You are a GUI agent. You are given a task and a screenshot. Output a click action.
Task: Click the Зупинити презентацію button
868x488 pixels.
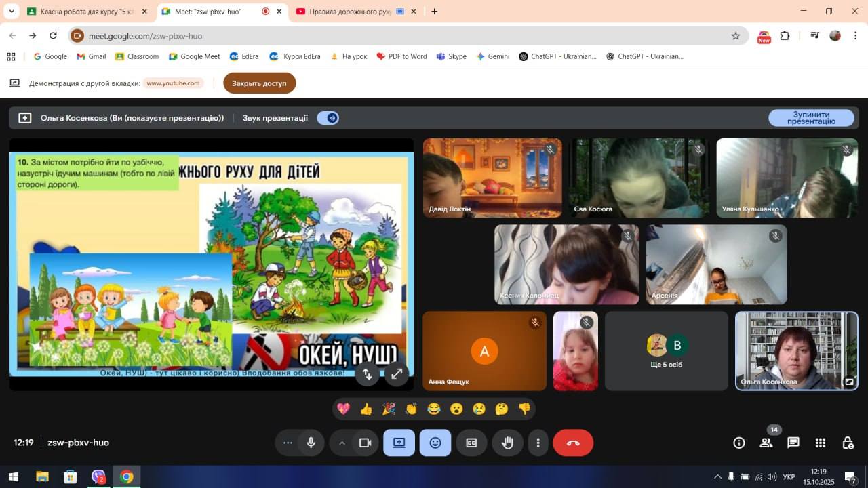811,118
